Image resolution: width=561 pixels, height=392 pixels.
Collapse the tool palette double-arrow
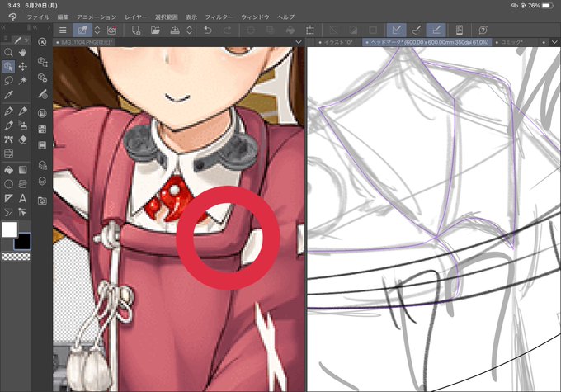pyautogui.click(x=3, y=27)
